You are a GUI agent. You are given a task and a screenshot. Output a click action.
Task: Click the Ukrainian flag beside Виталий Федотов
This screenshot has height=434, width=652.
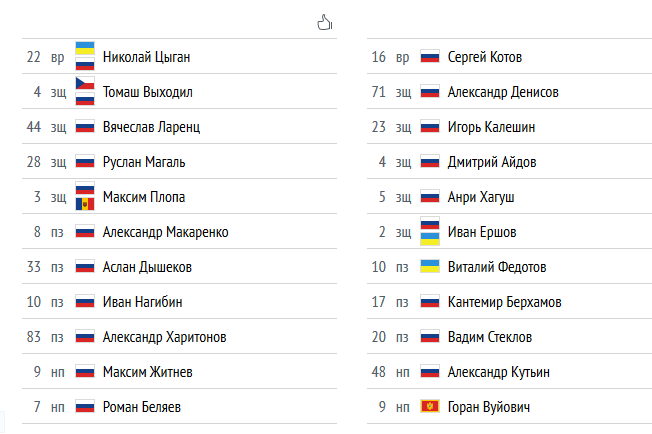coord(430,267)
